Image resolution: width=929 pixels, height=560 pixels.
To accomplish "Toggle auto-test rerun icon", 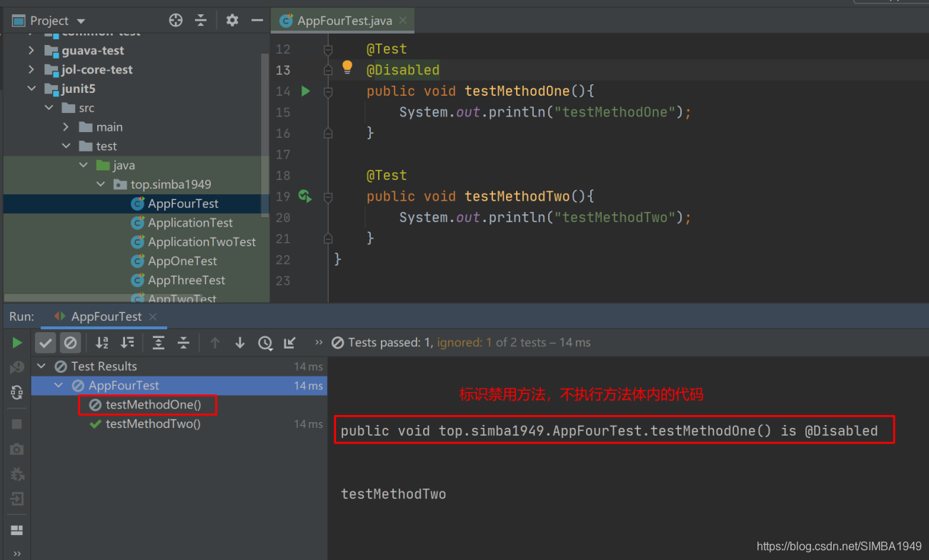I will coord(16,391).
